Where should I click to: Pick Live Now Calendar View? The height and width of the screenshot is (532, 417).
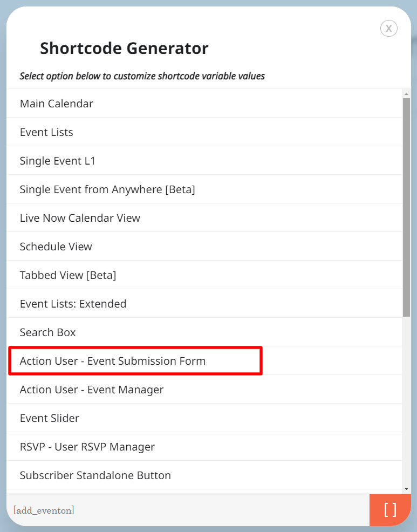click(79, 217)
